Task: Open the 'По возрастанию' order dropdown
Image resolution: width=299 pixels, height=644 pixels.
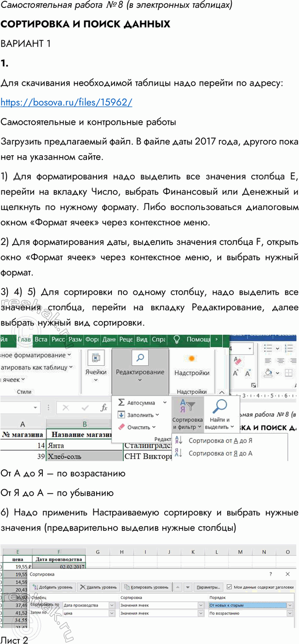Action: point(290,613)
